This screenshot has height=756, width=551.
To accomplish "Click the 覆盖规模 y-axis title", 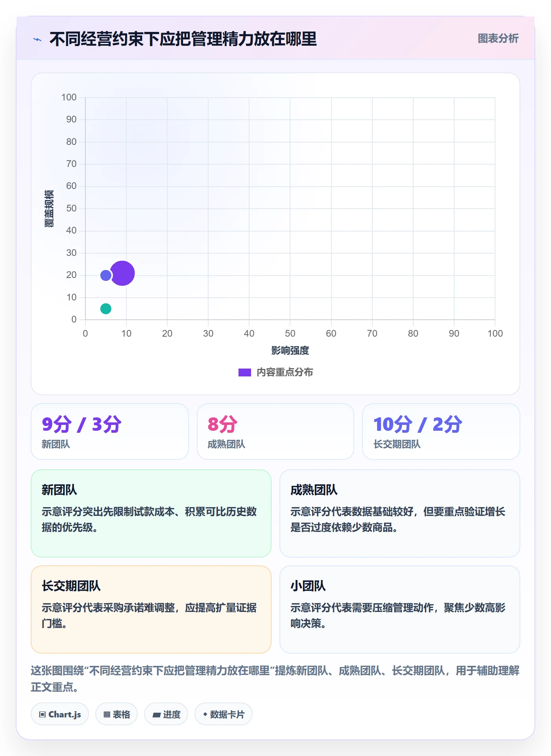I will pyautogui.click(x=49, y=209).
